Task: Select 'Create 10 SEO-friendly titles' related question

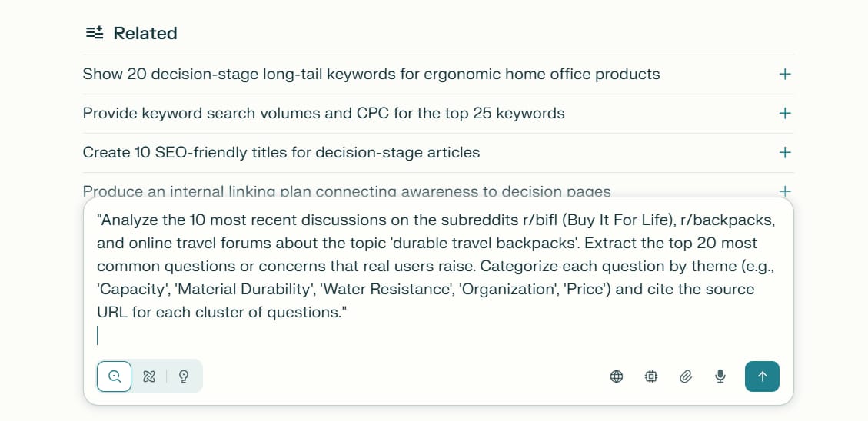Action: pos(281,153)
